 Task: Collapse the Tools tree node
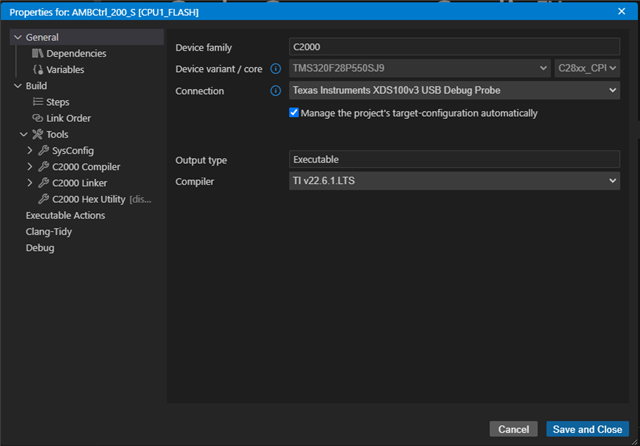[x=24, y=134]
